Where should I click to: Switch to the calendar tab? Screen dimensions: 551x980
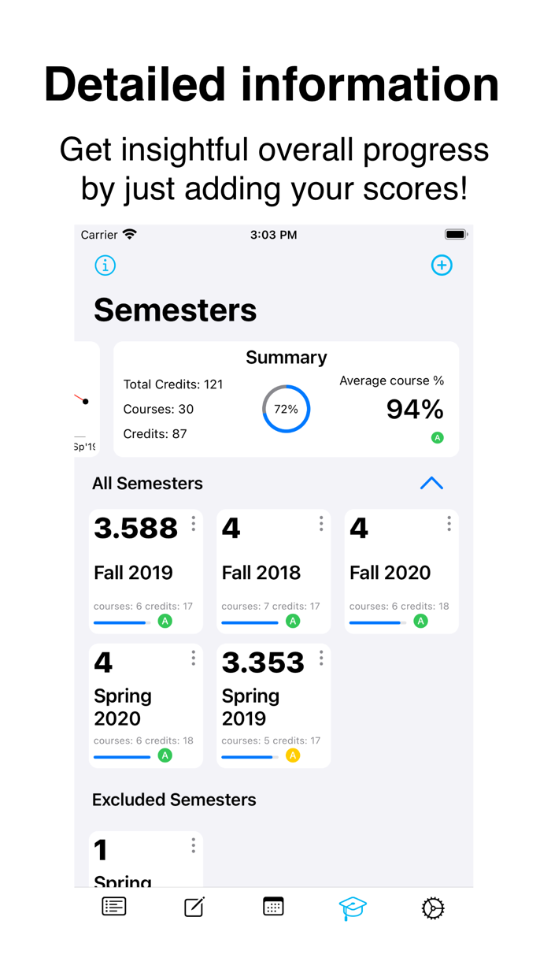click(x=272, y=906)
